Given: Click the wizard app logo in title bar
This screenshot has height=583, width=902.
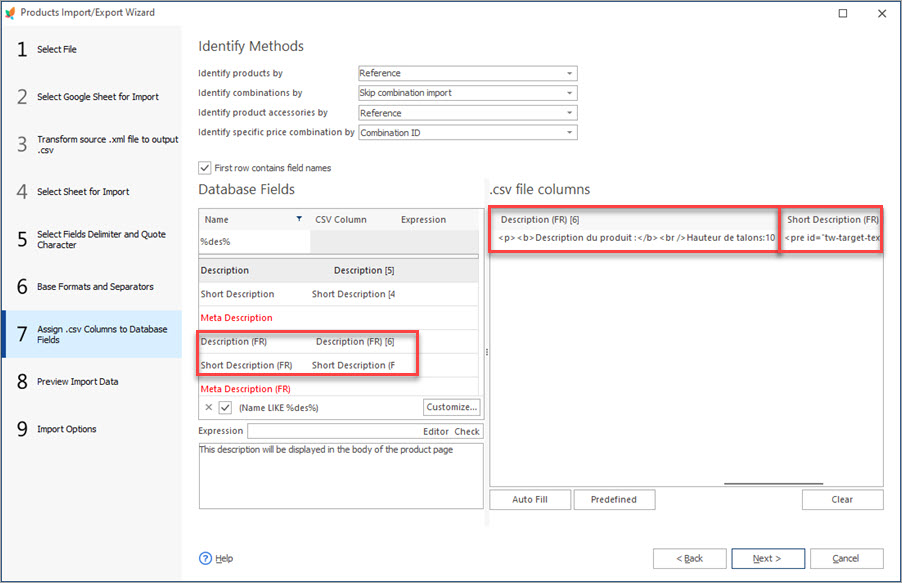Looking at the screenshot, I should coord(10,13).
